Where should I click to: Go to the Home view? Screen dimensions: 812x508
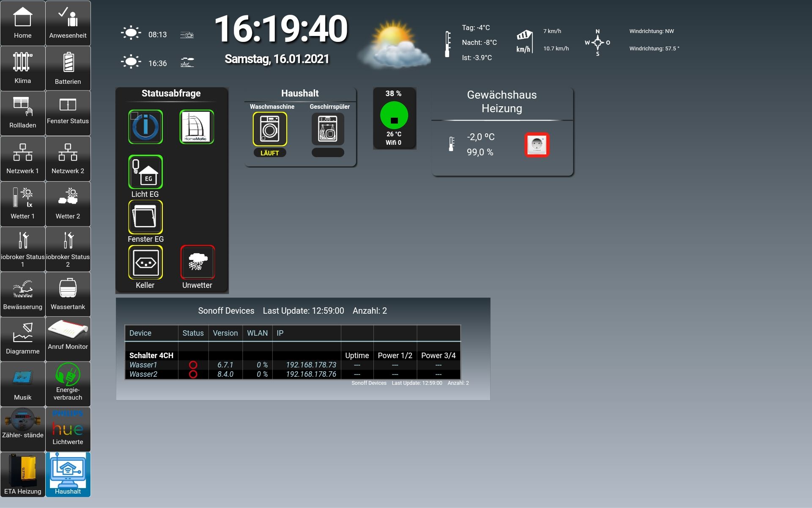pos(23,23)
